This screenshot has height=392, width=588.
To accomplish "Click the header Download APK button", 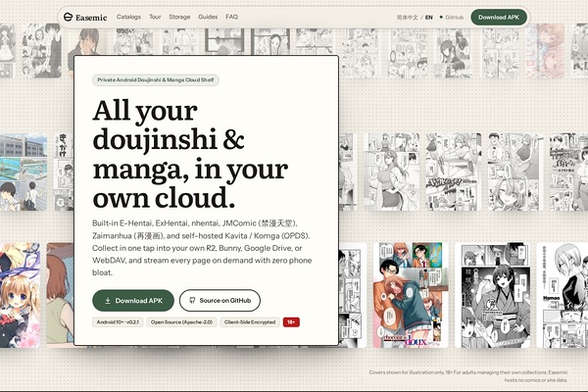I will (499, 18).
